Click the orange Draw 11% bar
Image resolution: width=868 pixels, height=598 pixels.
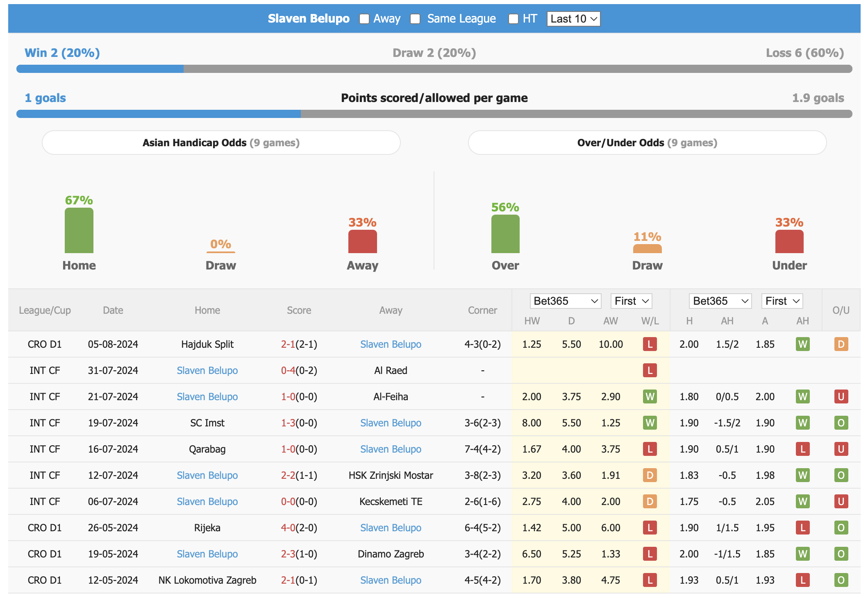tap(648, 249)
